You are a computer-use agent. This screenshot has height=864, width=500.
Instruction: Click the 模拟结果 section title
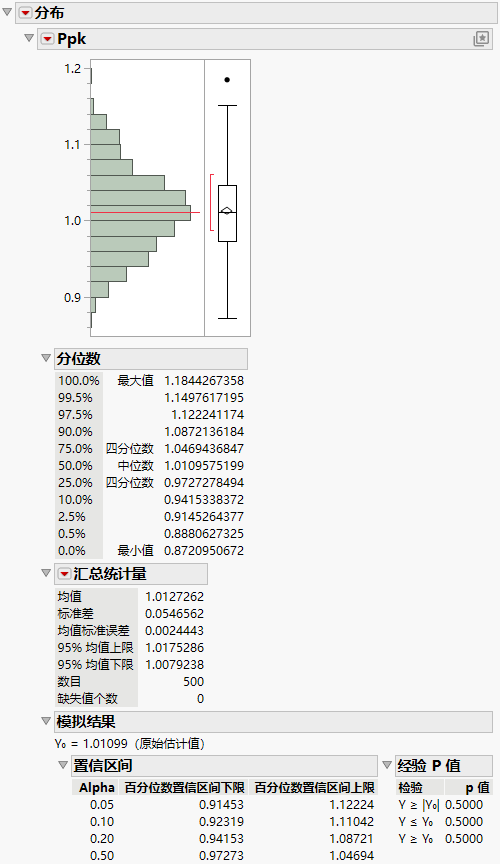coord(86,721)
